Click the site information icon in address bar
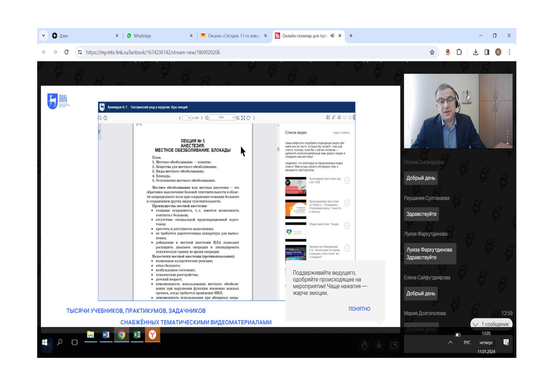The height and width of the screenshot is (392, 554). 80,52
